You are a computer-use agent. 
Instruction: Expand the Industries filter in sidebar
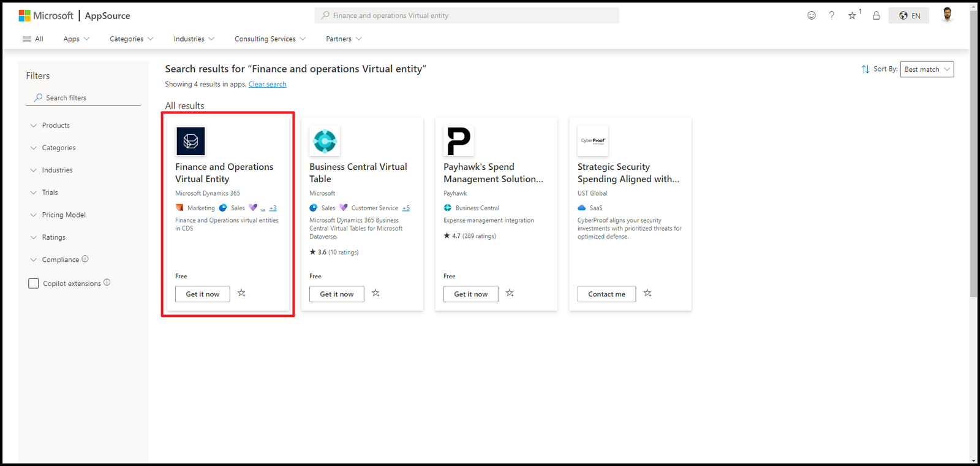click(x=51, y=170)
